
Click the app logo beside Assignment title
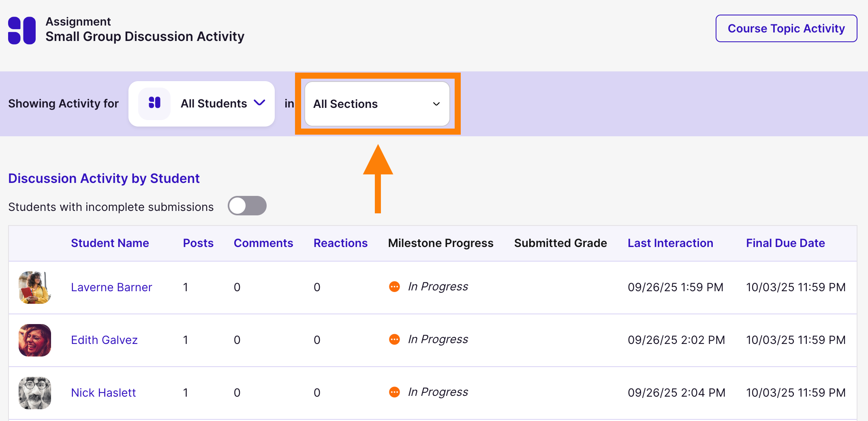point(22,30)
